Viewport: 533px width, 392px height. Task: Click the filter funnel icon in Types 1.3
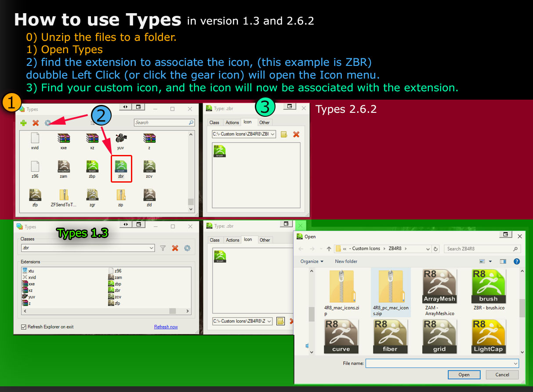click(163, 248)
